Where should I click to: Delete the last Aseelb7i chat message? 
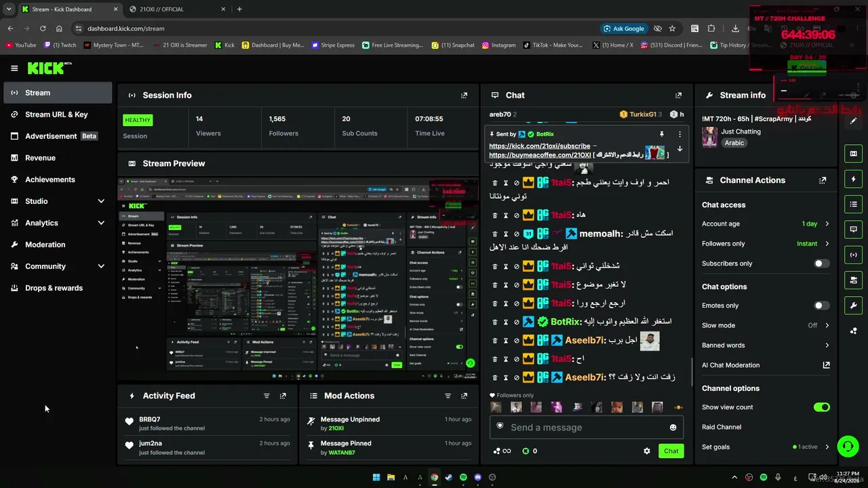coord(495,378)
